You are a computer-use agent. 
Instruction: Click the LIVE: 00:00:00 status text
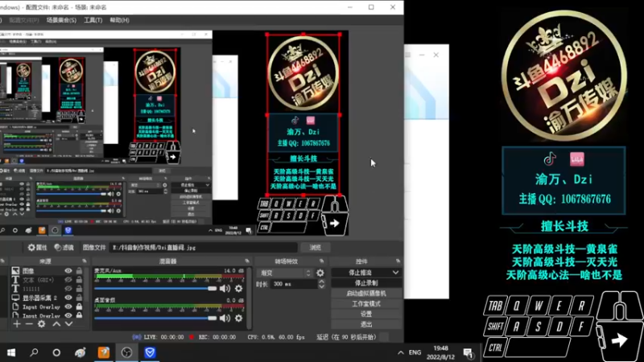point(164,337)
